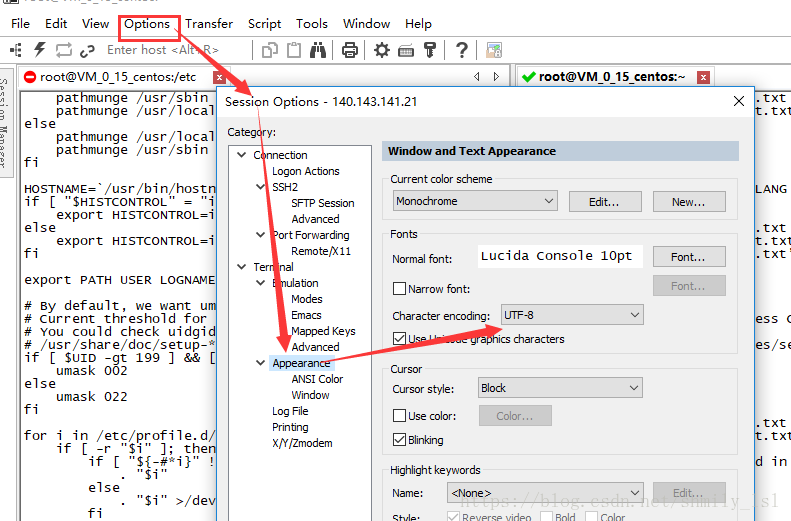The image size is (791, 521).
Task: Close the root@VM_0_15_centos:/etc tab
Action: [x=219, y=77]
